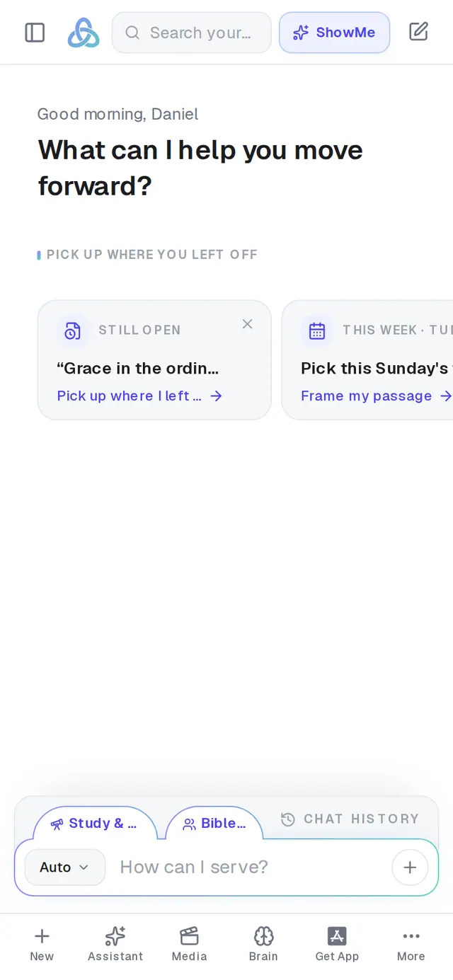Open Assistant from bottom navigation
Screen dimensions: 453x980
pyautogui.click(x=115, y=945)
